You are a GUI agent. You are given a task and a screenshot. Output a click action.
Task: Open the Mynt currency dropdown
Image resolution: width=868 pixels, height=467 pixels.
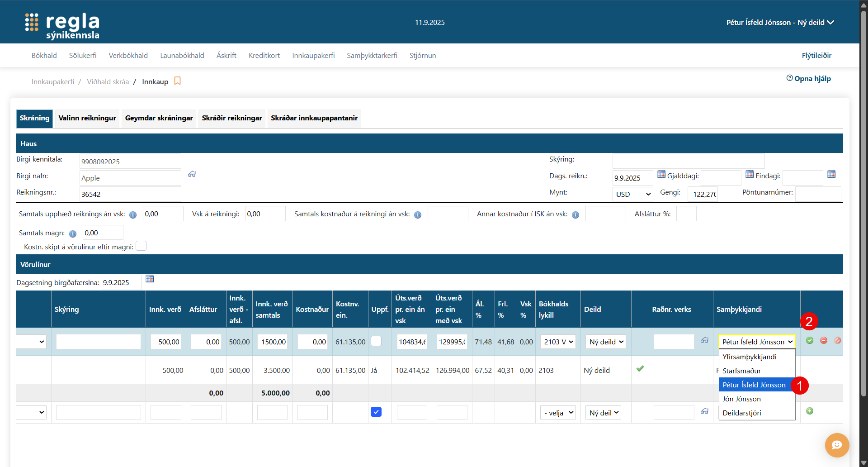click(632, 194)
